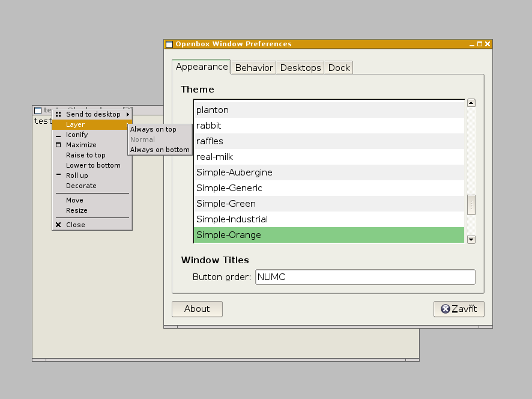Click the About button
This screenshot has width=532, height=399.
pyautogui.click(x=197, y=309)
